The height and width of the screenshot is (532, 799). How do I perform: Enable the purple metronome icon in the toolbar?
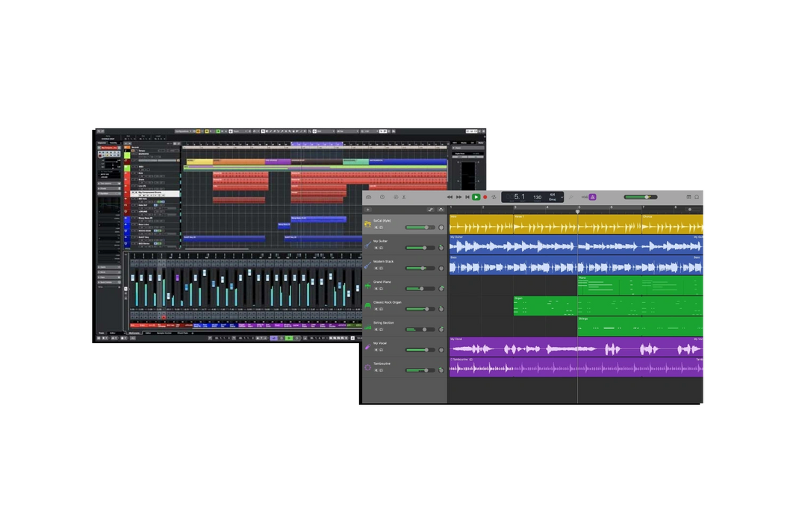[592, 197]
